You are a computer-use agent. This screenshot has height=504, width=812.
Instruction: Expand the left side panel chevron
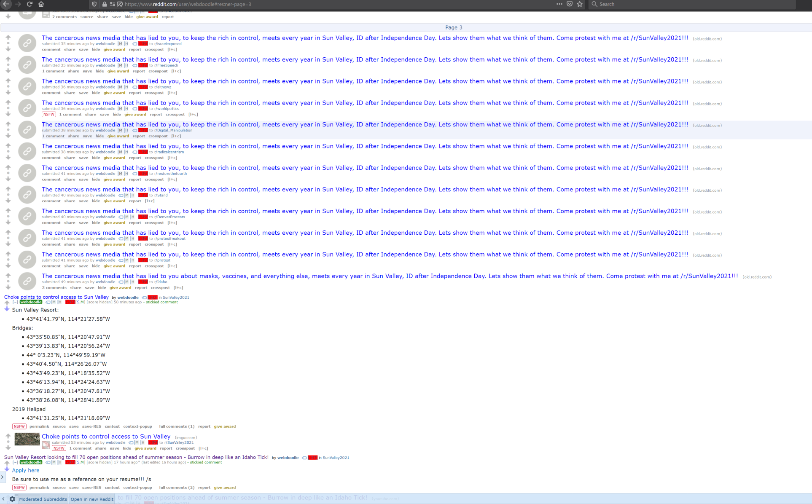click(3, 477)
